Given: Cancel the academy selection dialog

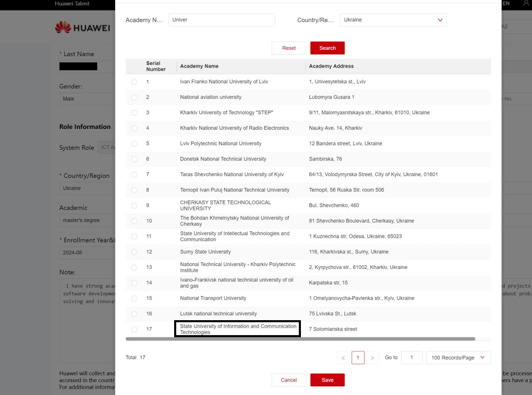Looking at the screenshot, I should (x=289, y=380).
